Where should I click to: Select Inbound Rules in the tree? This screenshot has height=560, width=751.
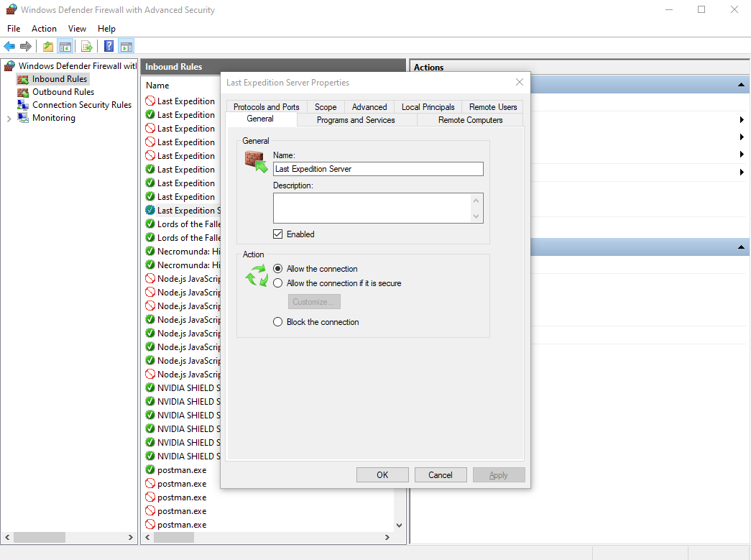click(x=60, y=79)
